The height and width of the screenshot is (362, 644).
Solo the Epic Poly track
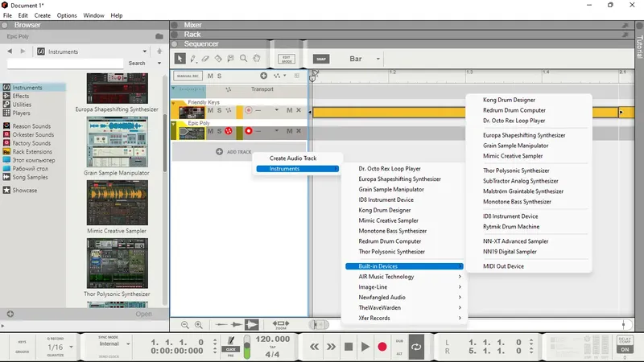[219, 131]
